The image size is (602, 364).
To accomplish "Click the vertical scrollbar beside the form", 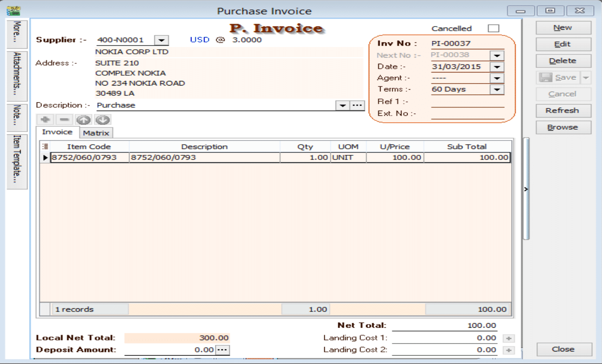I will (x=526, y=188).
